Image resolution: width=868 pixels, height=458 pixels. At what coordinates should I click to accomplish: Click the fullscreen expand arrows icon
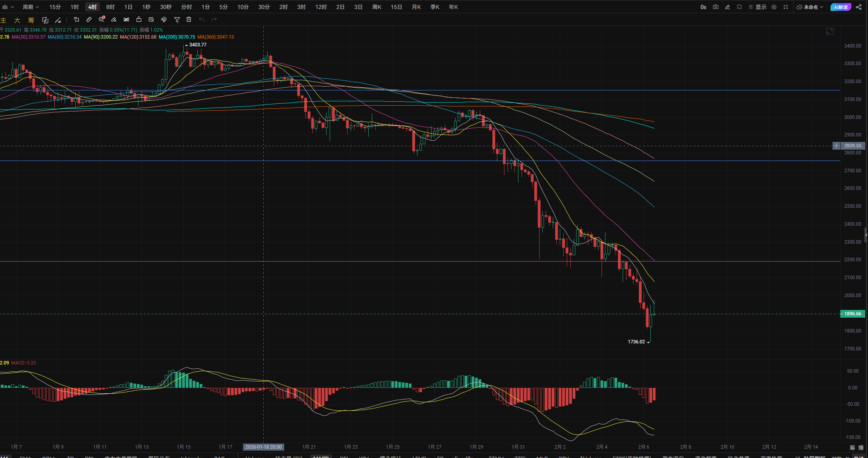pos(786,7)
